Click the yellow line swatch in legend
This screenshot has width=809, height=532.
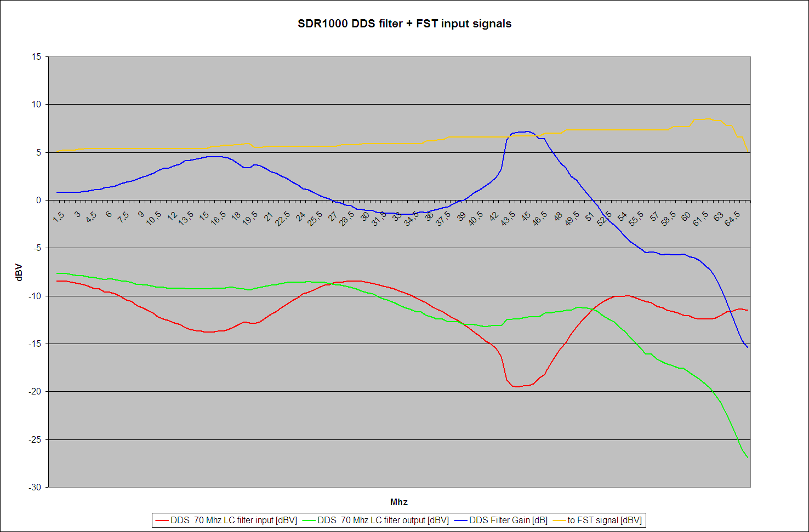coord(560,520)
